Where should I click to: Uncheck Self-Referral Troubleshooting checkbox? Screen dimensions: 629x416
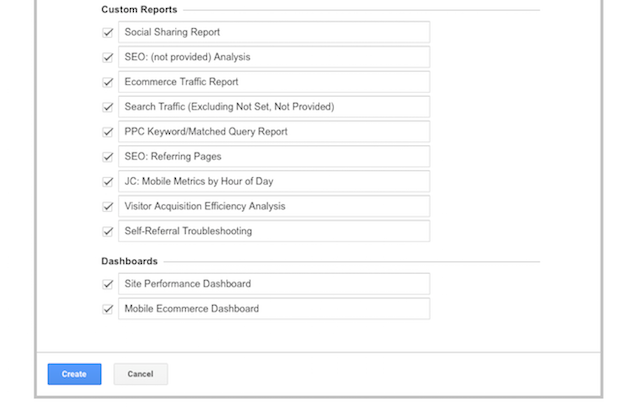pyautogui.click(x=108, y=231)
